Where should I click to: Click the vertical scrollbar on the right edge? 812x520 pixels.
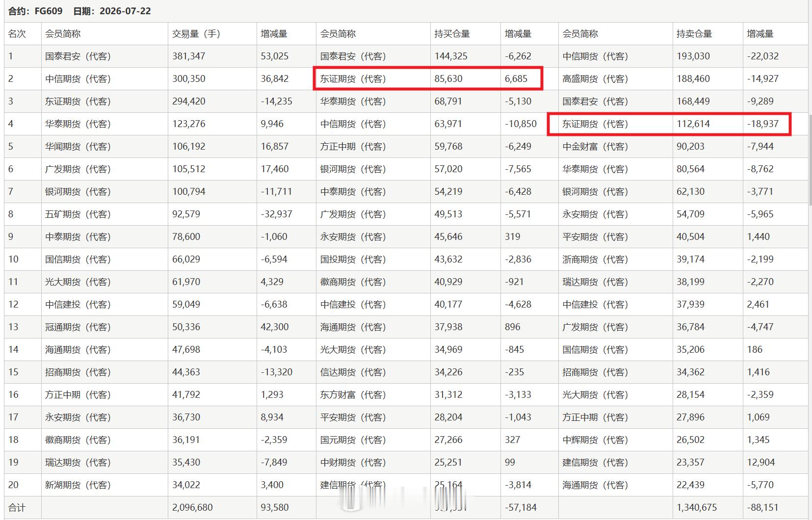[x=810, y=159]
